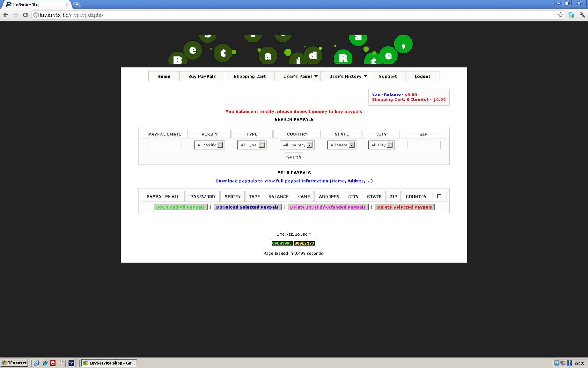Open a new tab with the plus button
588x368 pixels.
pos(77,4)
